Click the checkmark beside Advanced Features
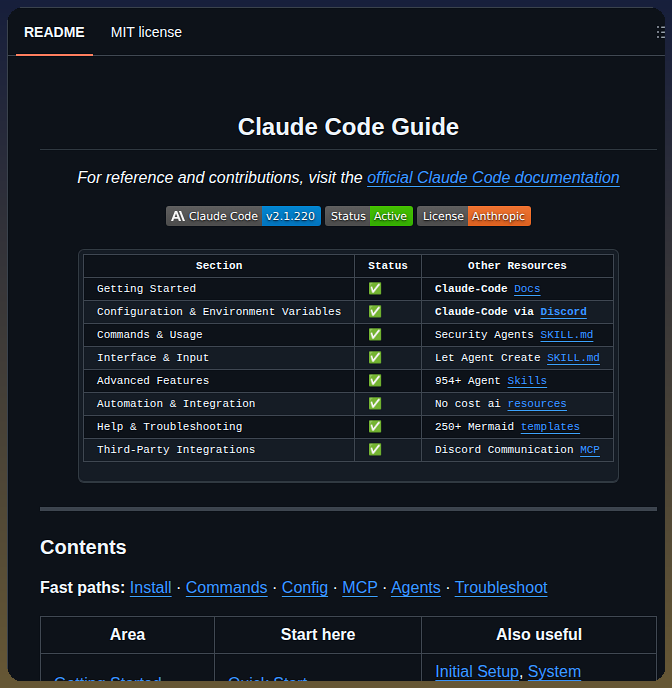The width and height of the screenshot is (672, 688). click(375, 380)
